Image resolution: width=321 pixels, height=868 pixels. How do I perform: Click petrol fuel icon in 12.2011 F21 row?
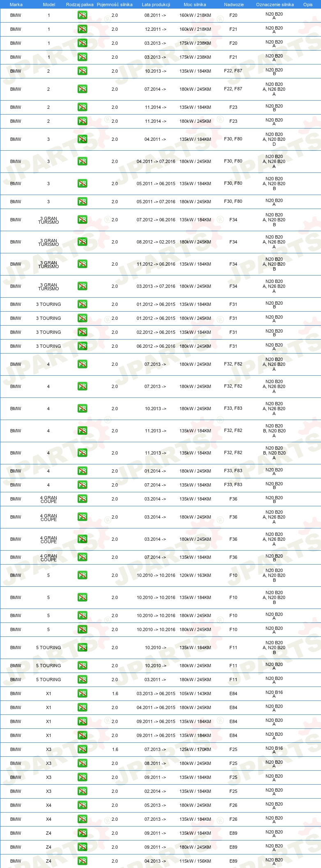[x=82, y=29]
